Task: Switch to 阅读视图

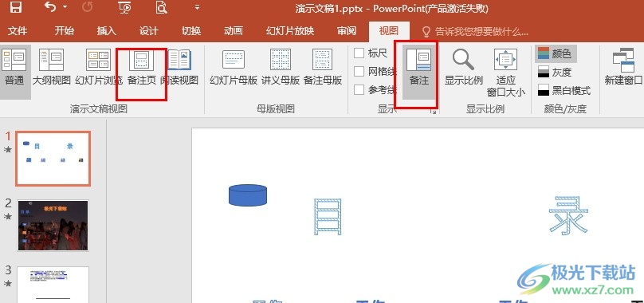Action: pyautogui.click(x=179, y=68)
